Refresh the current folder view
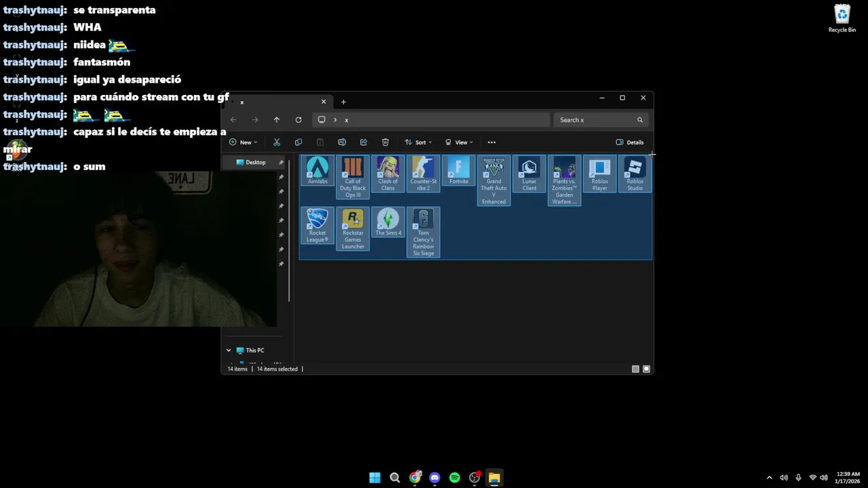This screenshot has width=868, height=488. 298,120
